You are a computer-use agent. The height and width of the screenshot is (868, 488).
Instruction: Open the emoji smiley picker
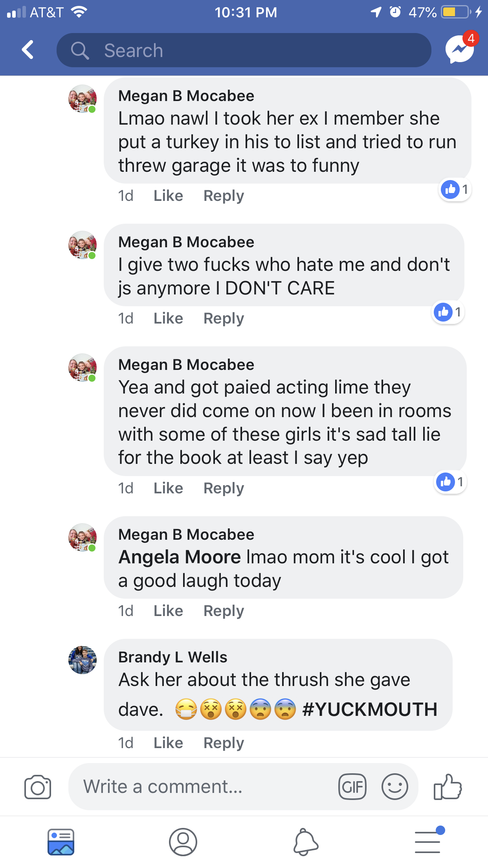pos(394,787)
